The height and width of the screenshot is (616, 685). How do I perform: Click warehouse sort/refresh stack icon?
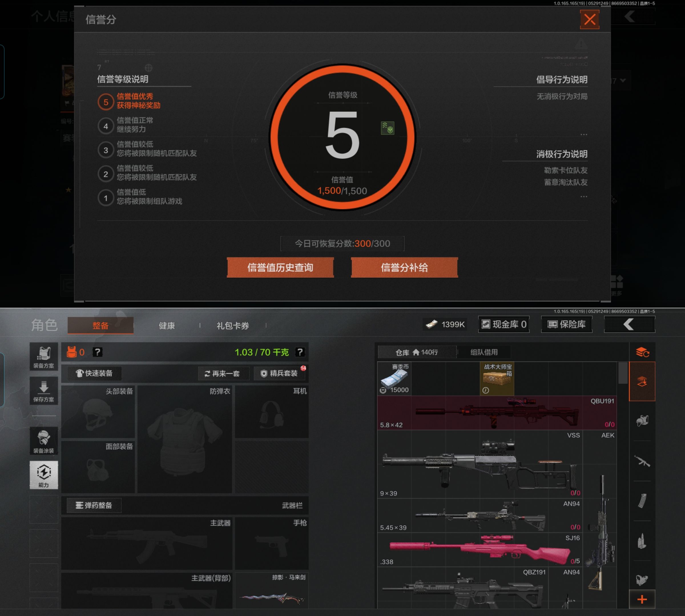click(x=642, y=352)
